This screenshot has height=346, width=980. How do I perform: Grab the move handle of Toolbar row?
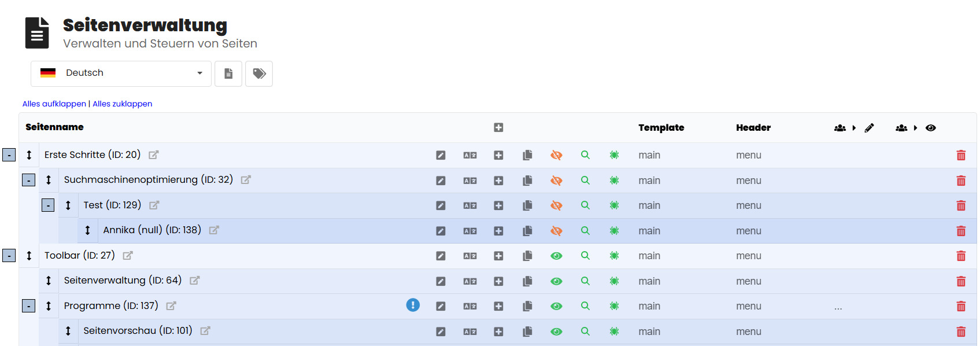pos(29,255)
